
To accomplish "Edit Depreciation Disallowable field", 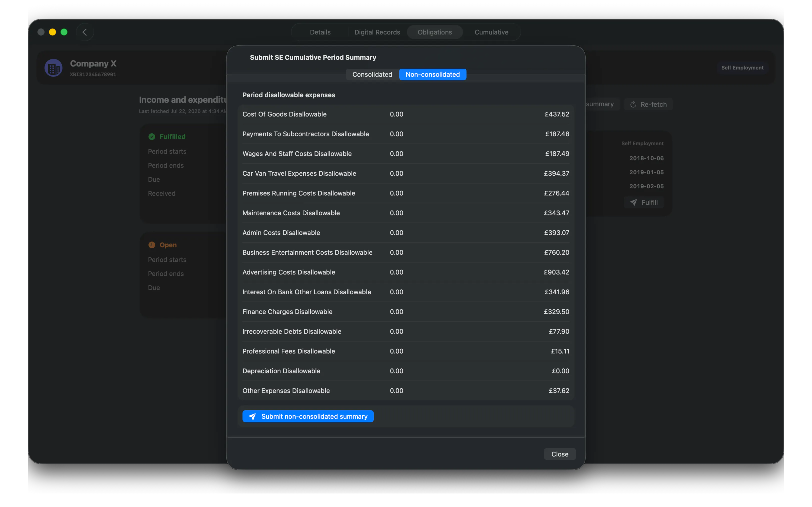I will click(x=396, y=371).
